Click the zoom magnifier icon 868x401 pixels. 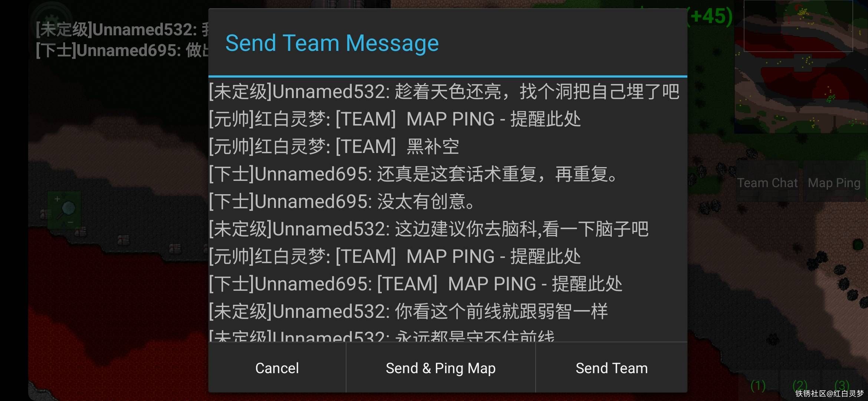(64, 210)
